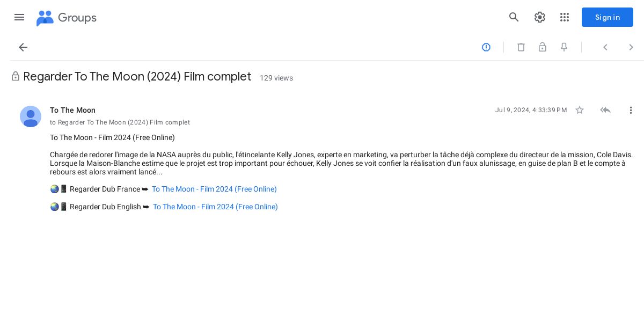This screenshot has width=644, height=322.
Task: Open the main hamburger menu
Action: tap(19, 17)
